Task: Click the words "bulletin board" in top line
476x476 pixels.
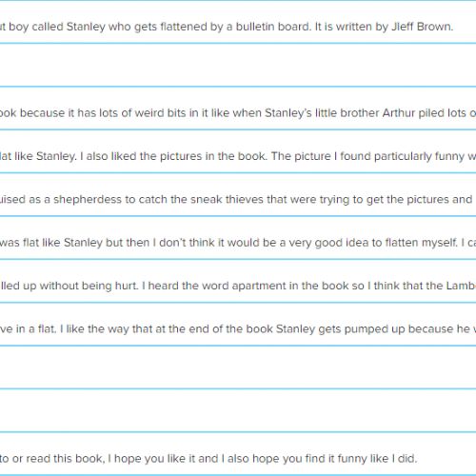Action: pyautogui.click(x=272, y=27)
